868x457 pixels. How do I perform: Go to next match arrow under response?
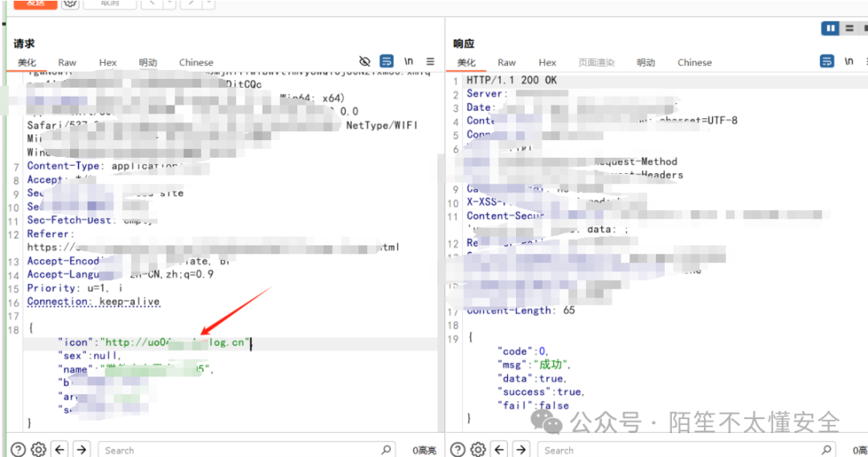coord(521,449)
